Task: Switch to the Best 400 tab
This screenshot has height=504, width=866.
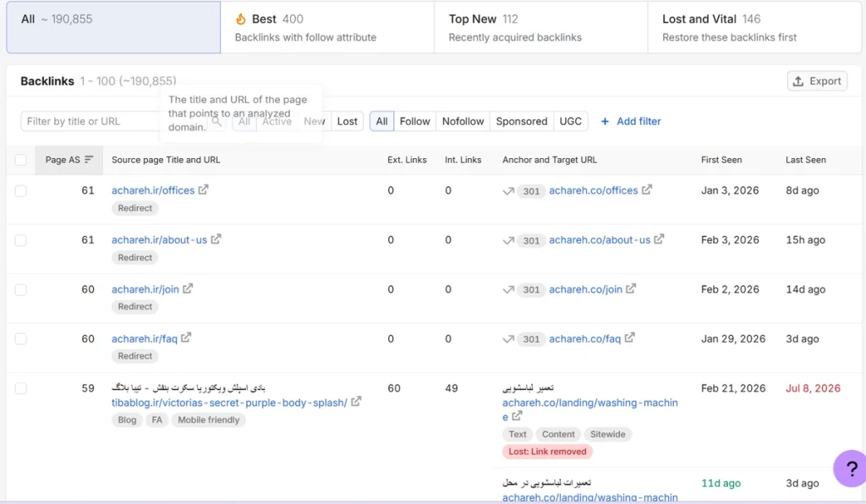Action: point(327,27)
